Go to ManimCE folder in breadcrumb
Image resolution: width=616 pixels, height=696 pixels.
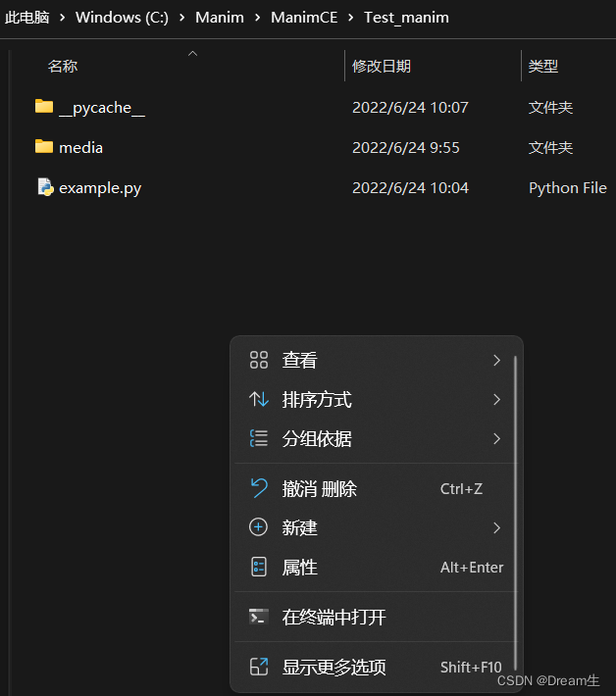(304, 18)
